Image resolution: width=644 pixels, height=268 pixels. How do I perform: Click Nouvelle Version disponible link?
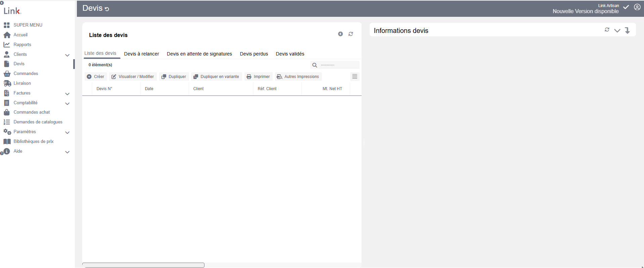pyautogui.click(x=586, y=11)
